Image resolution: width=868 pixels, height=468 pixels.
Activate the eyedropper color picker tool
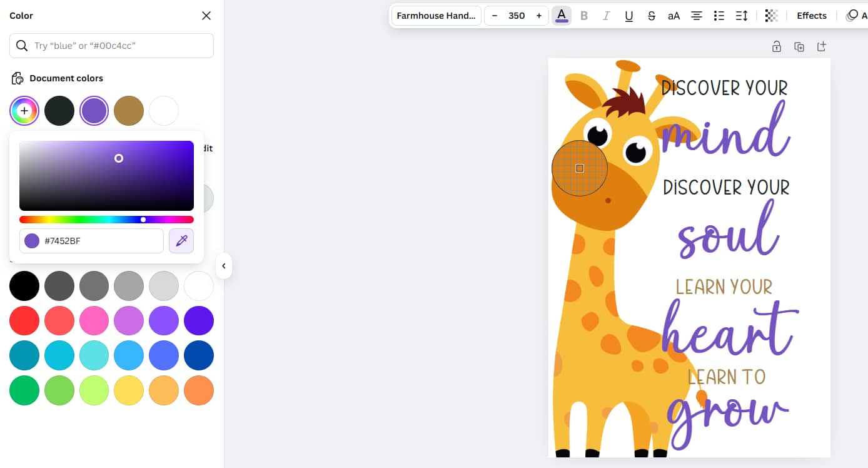click(181, 241)
